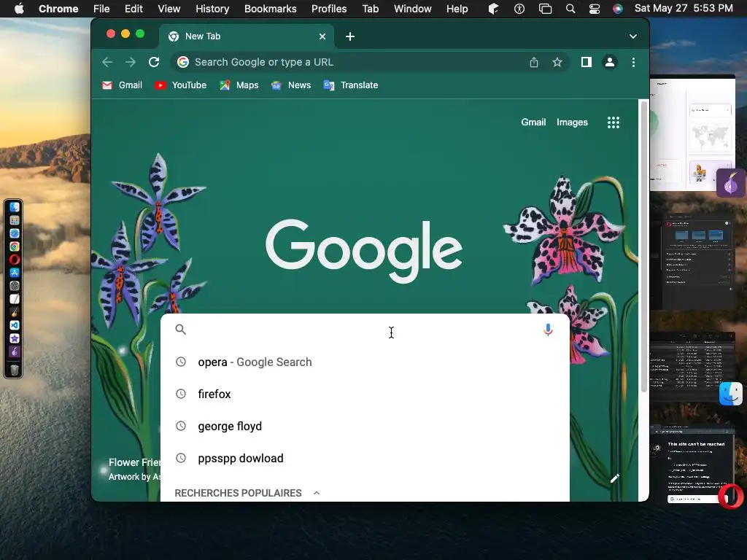Click the page vertical scrollbar
747x560 pixels.
click(x=643, y=246)
